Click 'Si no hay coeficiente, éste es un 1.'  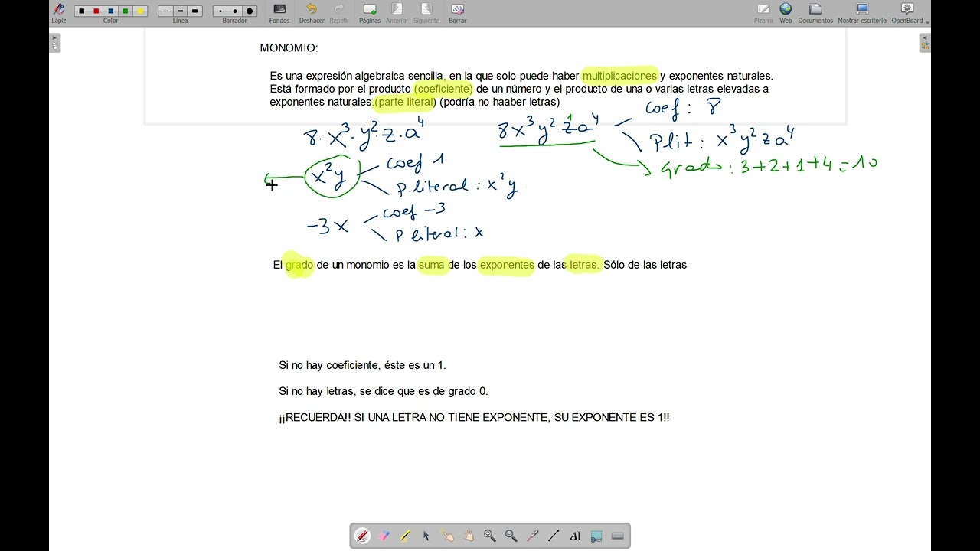click(x=362, y=366)
